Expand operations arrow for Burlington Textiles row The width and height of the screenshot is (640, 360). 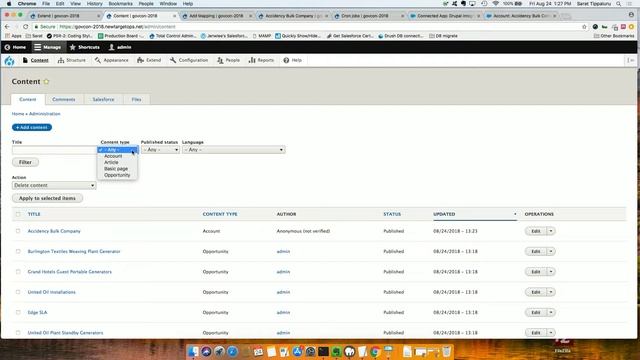point(551,251)
